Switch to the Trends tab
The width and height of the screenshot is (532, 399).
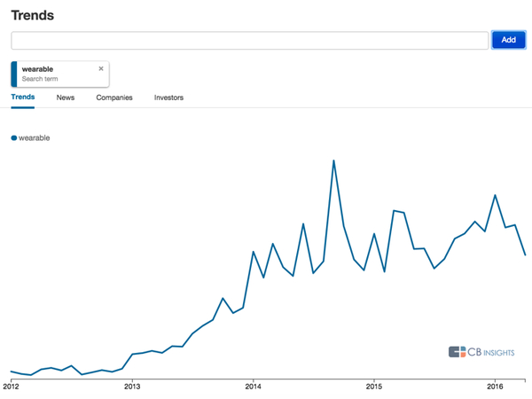(23, 98)
